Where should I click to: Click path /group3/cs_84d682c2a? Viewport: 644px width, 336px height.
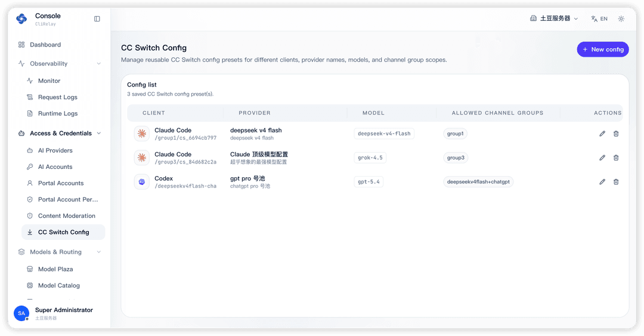point(185,162)
